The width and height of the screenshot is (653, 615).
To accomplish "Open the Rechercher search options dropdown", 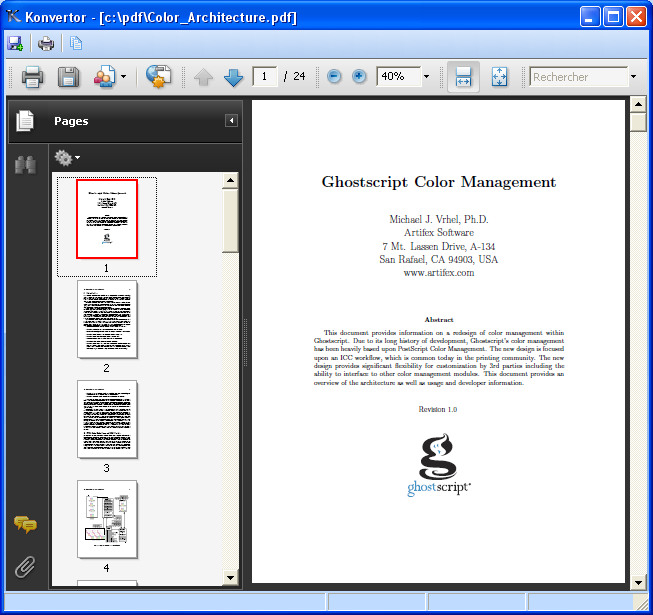I will click(633, 77).
